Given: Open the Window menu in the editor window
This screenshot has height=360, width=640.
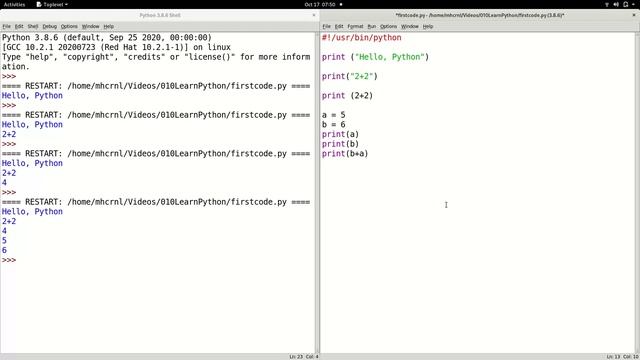Looking at the screenshot, I should click(x=410, y=26).
